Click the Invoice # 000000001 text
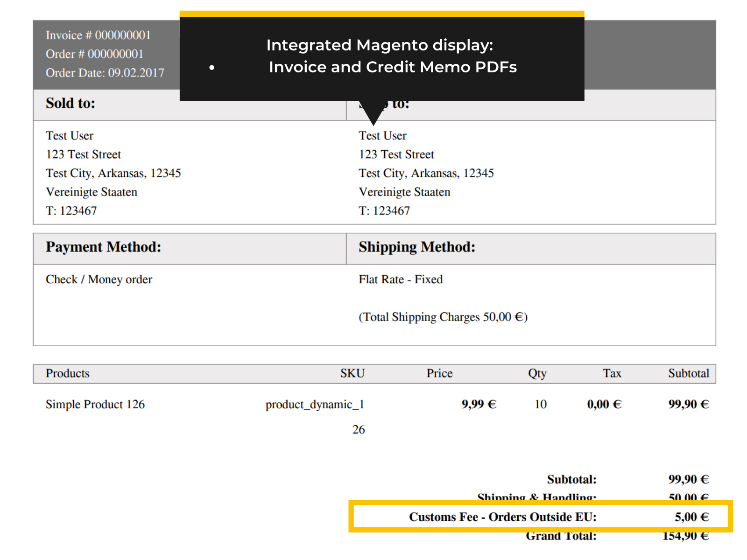 coord(98,35)
